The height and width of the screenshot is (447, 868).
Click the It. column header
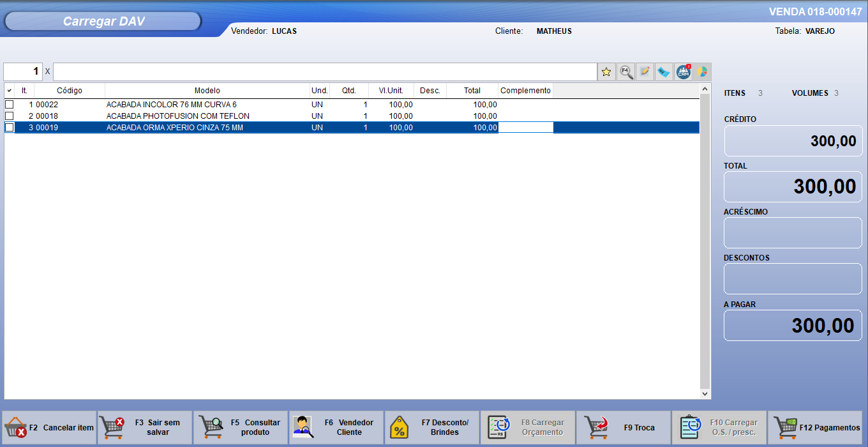pyautogui.click(x=24, y=91)
